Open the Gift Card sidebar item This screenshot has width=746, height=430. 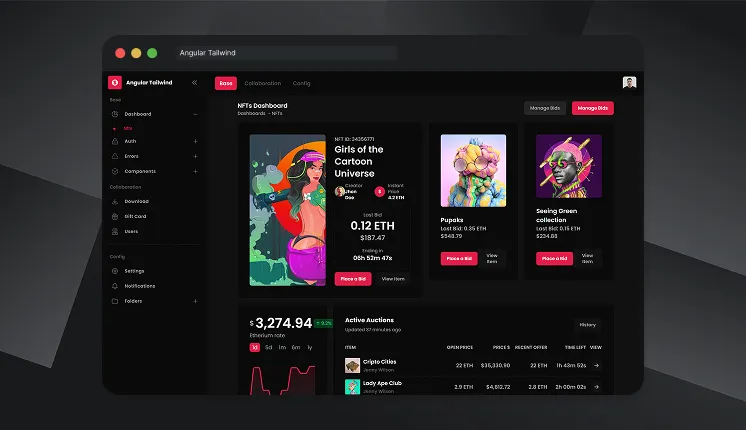(135, 216)
